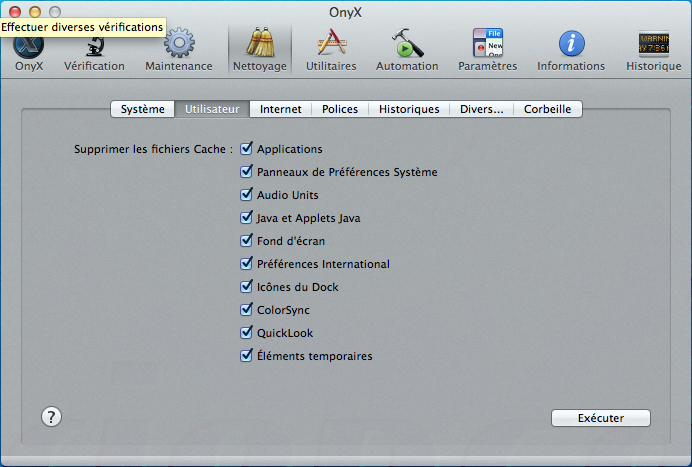Open the Divers... tab
This screenshot has height=467, width=692.
(x=481, y=109)
